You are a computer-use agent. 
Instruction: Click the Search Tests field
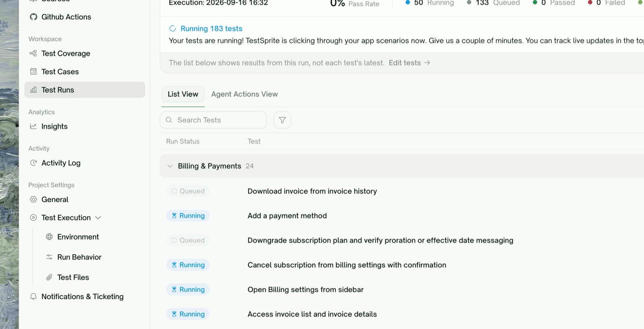tap(213, 120)
